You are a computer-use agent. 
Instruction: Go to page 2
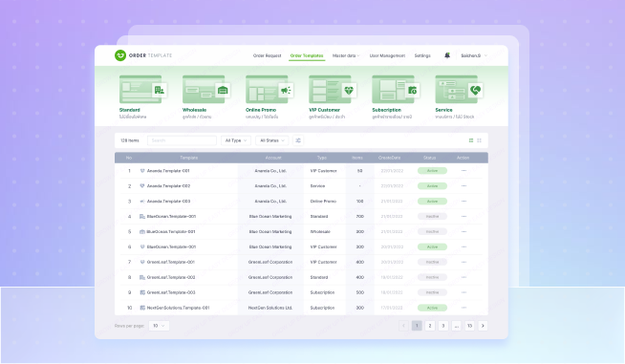[430, 326]
